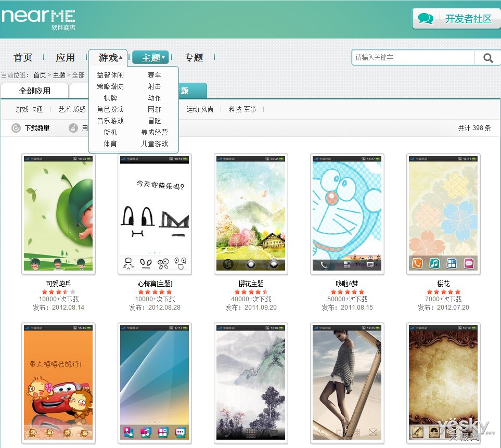This screenshot has height=448, width=501.
Task: Pick 音乐游戏 from the games menu
Action: [110, 121]
